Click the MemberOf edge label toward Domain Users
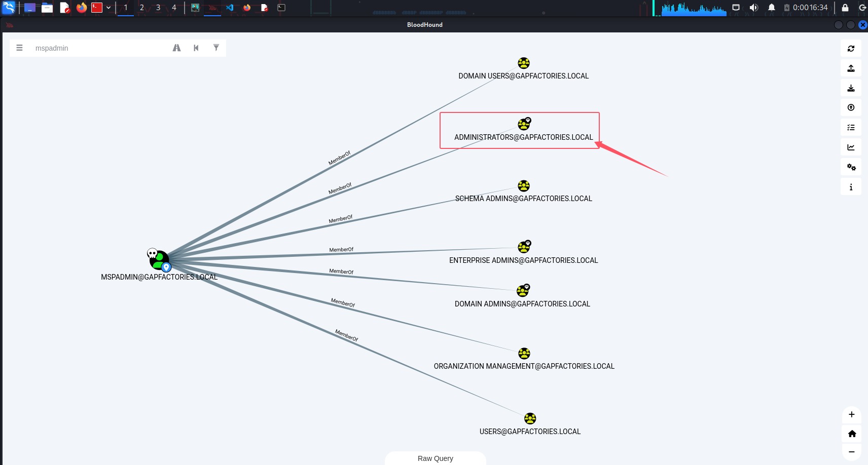This screenshot has width=868, height=465. pos(339,158)
